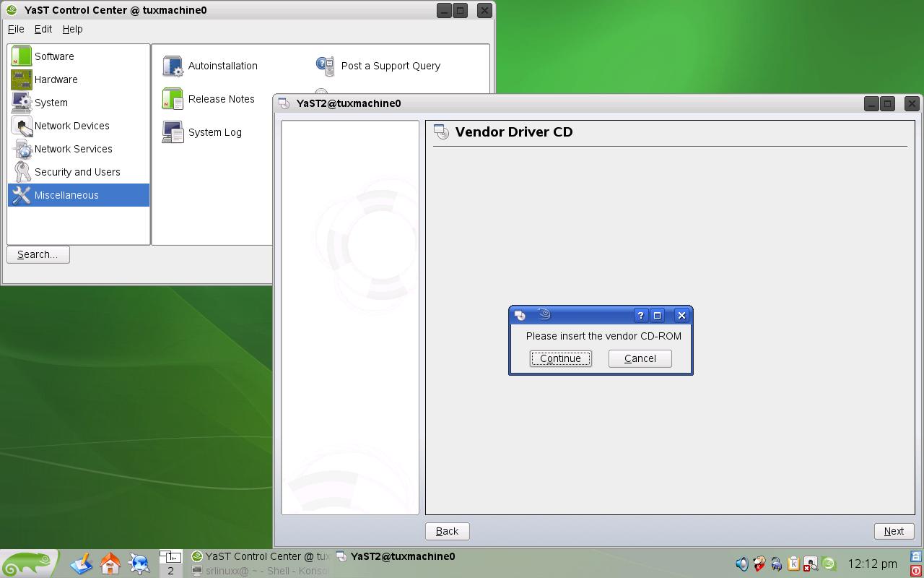The image size is (924, 578).
Task: Open the SUSE chameleon start menu
Action: tap(27, 563)
